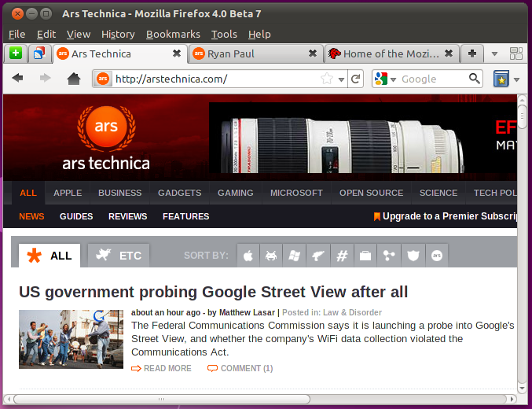Open the Tools menu
Screen dimensions: 532x409
[224, 34]
